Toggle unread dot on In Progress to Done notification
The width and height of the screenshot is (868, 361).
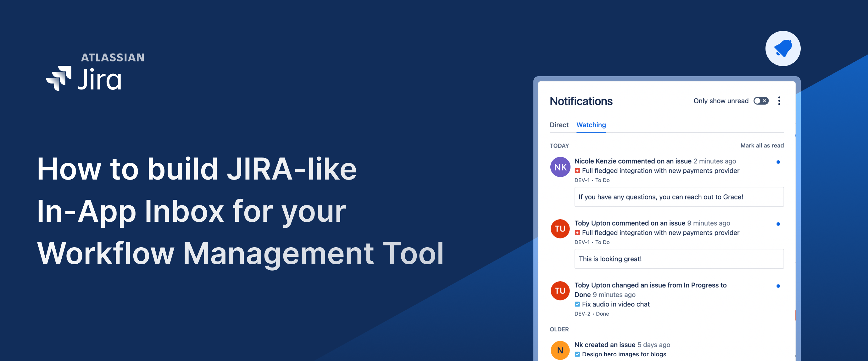point(778,286)
